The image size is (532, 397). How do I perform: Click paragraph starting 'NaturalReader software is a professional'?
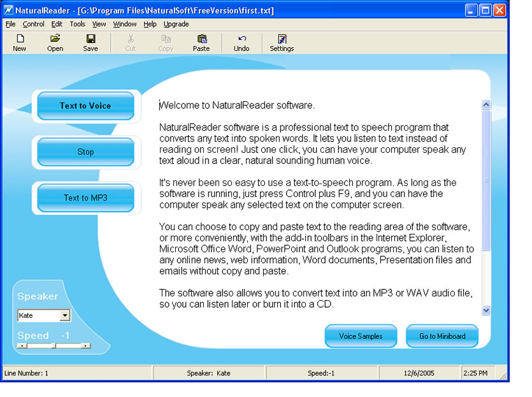(x=312, y=144)
